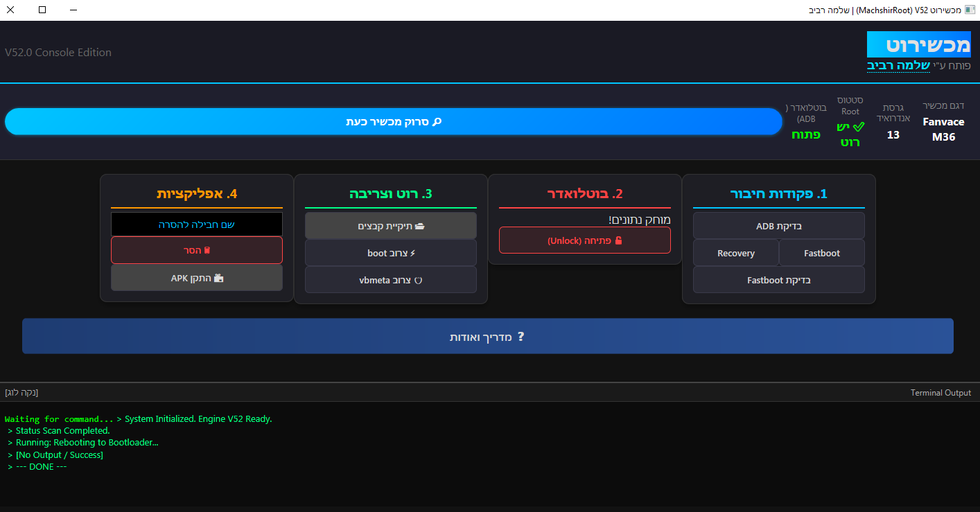Viewport: 980px width, 512px height.
Task: Click the lock icon on Unlock button
Action: pyautogui.click(x=618, y=240)
